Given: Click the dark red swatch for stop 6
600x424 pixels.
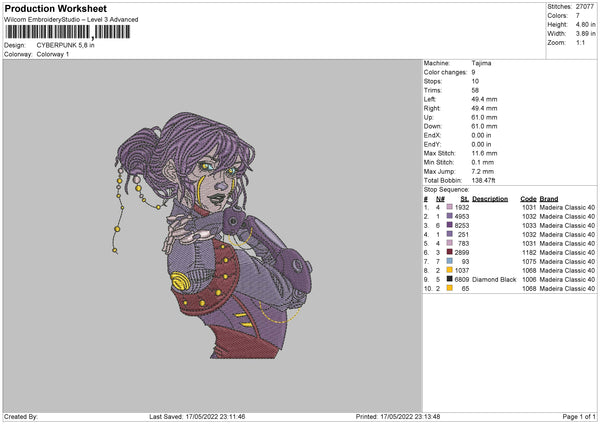Looking at the screenshot, I should point(450,252).
